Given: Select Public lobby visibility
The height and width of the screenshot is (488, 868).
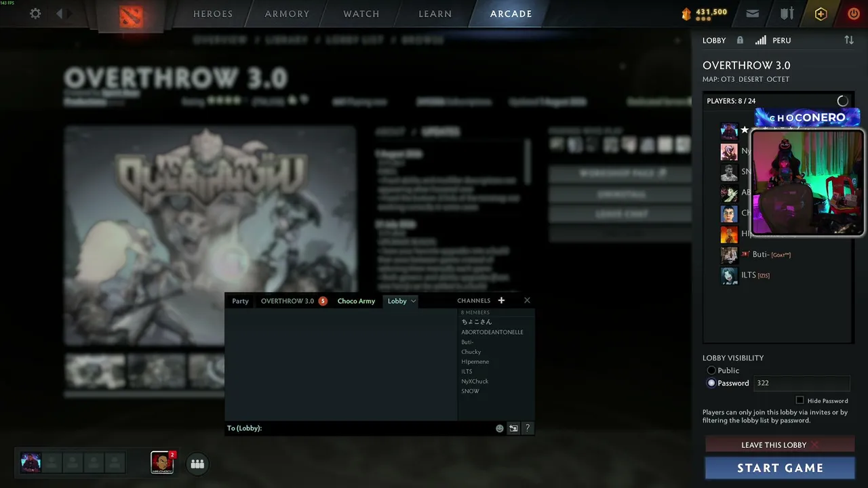Looking at the screenshot, I should pyautogui.click(x=711, y=371).
